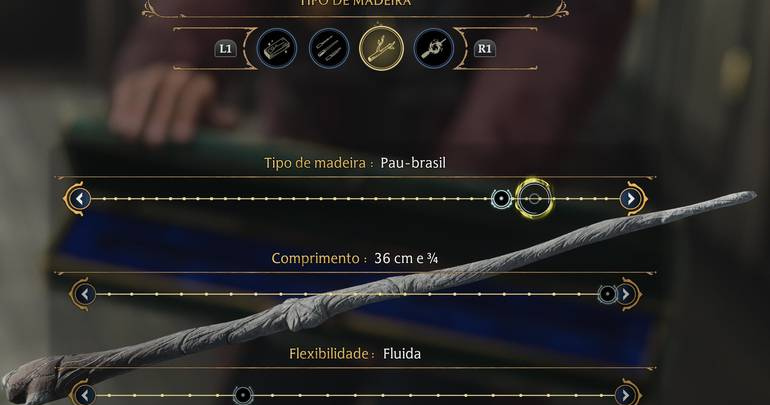Select the wand box category icon
Viewport: 770px width, 405px height.
pyautogui.click(x=276, y=49)
